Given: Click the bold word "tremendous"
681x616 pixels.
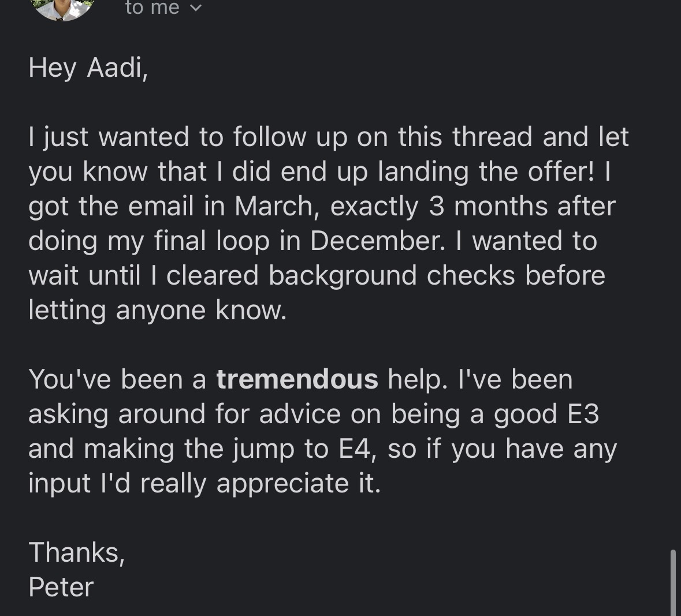Looking at the screenshot, I should 297,379.
